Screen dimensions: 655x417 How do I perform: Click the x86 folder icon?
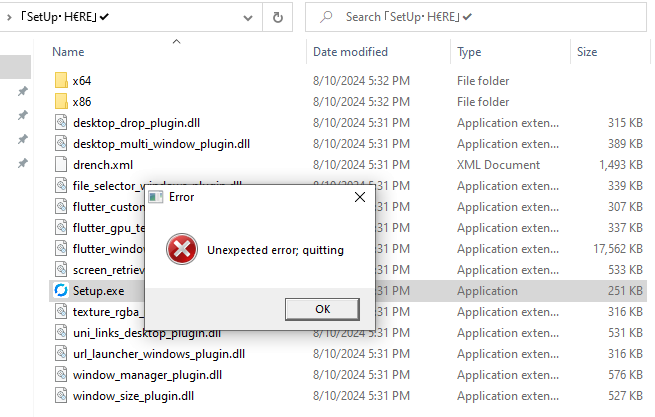pos(61,102)
